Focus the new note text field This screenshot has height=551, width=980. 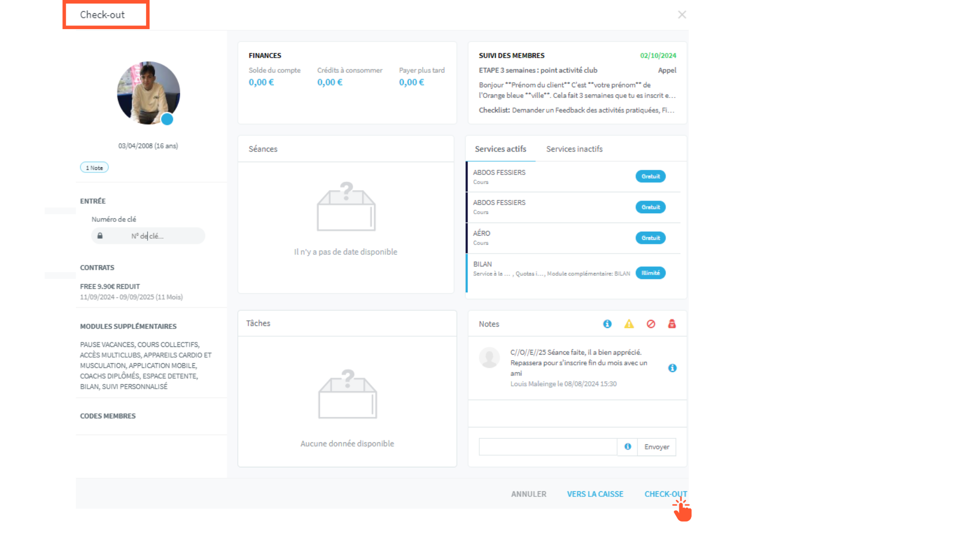click(x=548, y=447)
